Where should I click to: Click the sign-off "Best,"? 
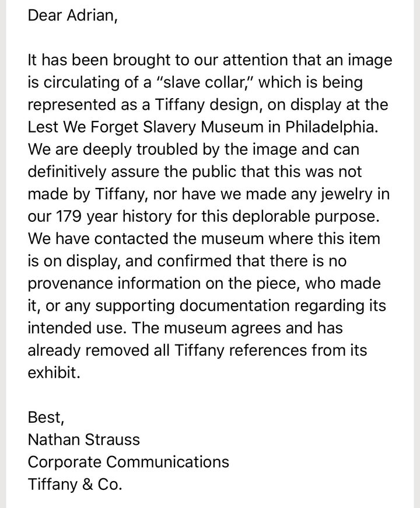point(46,417)
